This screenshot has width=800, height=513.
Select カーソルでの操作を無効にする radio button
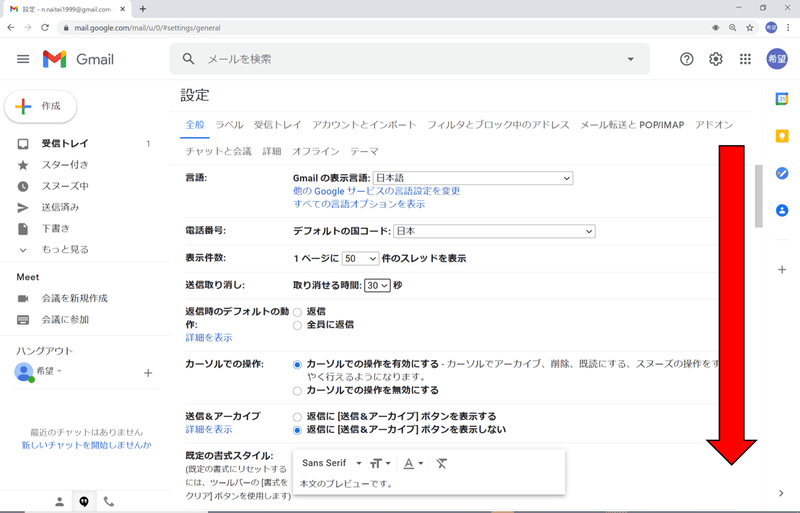point(297,391)
